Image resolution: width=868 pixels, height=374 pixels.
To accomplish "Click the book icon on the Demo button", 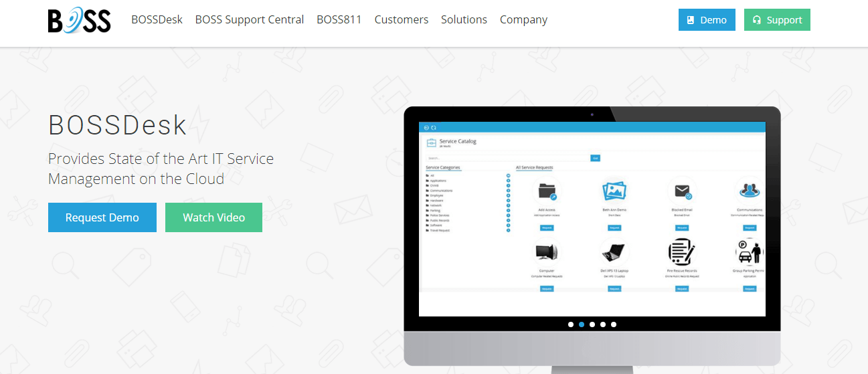I will pos(691,20).
